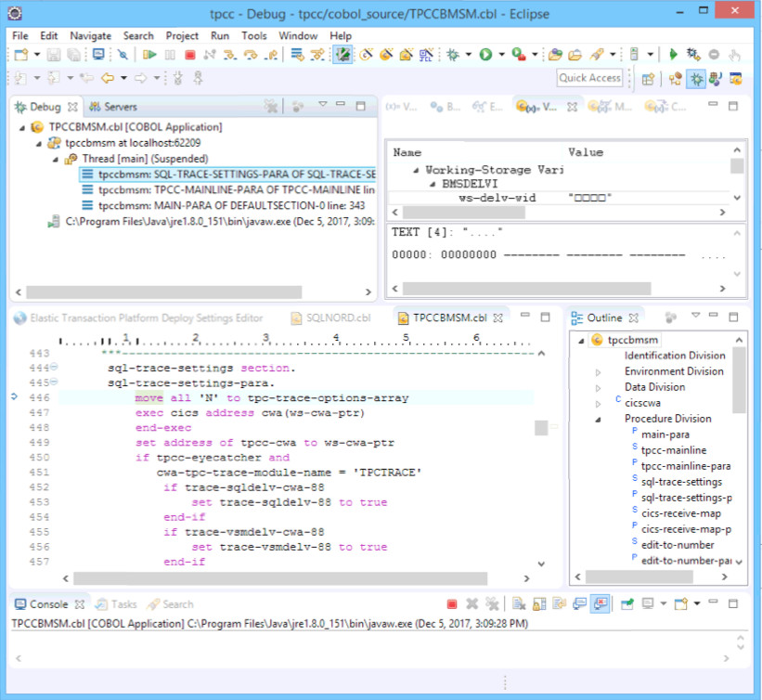The width and height of the screenshot is (762, 700).
Task: Close the Outline view tab
Action: (633, 318)
